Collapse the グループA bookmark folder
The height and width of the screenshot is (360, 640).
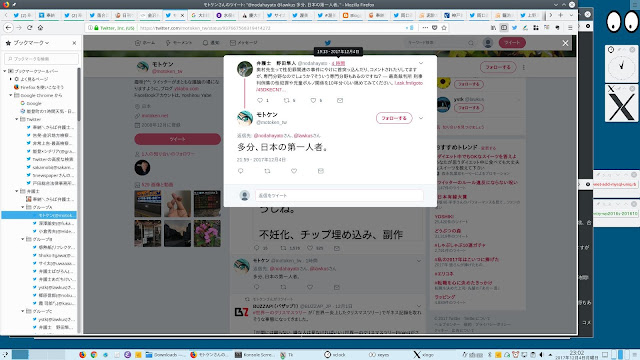coord(23,207)
